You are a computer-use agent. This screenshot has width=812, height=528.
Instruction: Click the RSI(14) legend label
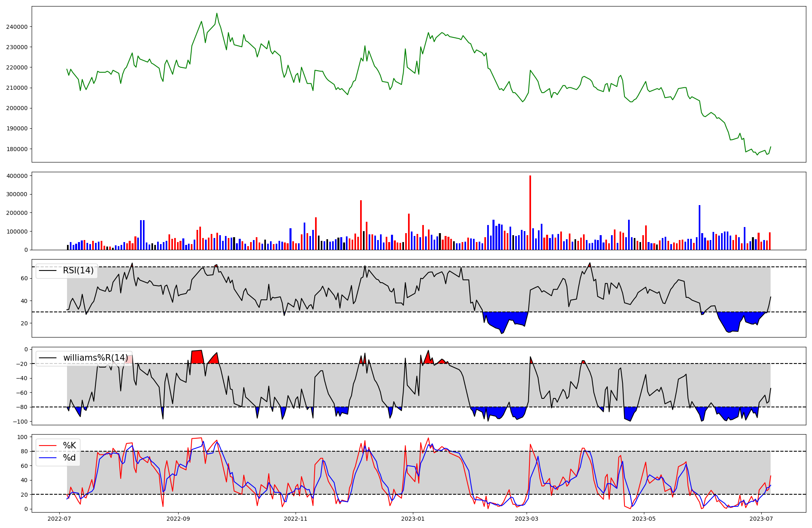point(78,270)
